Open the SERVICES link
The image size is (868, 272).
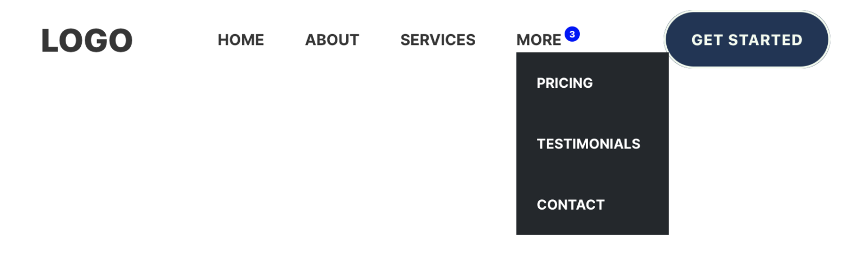point(437,40)
